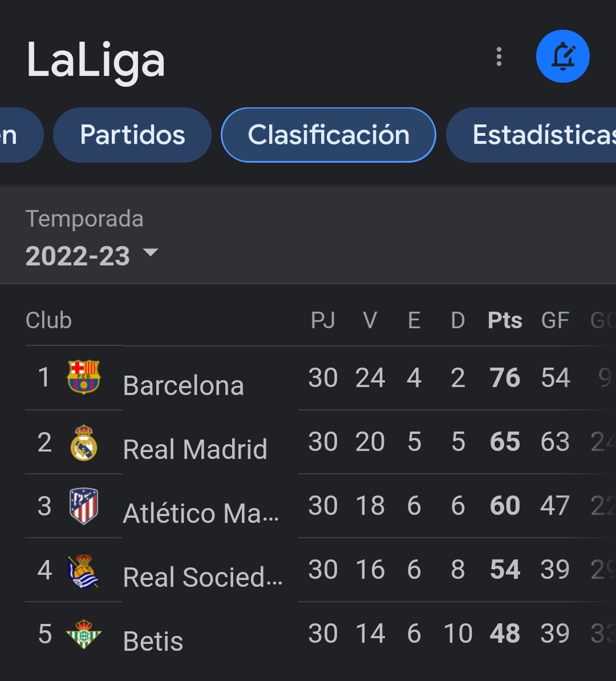This screenshot has width=616, height=681.
Task: Click the Atlético Madrid club crest
Action: coord(84,506)
